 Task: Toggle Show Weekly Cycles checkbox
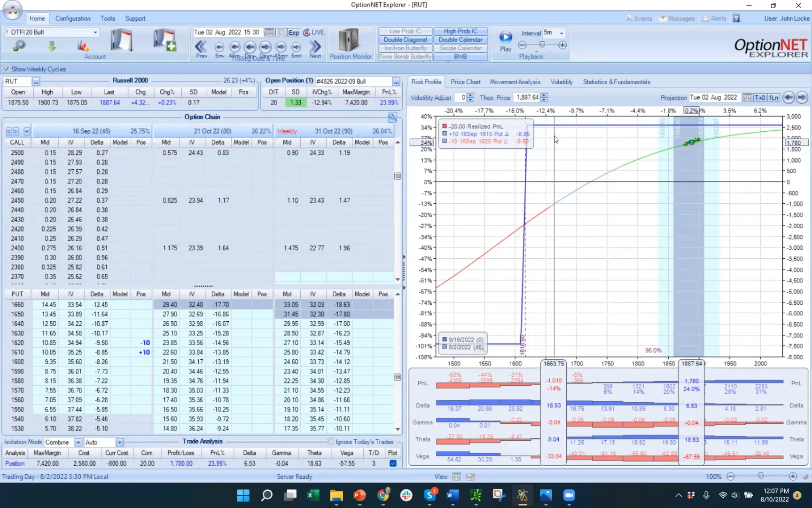click(7, 69)
